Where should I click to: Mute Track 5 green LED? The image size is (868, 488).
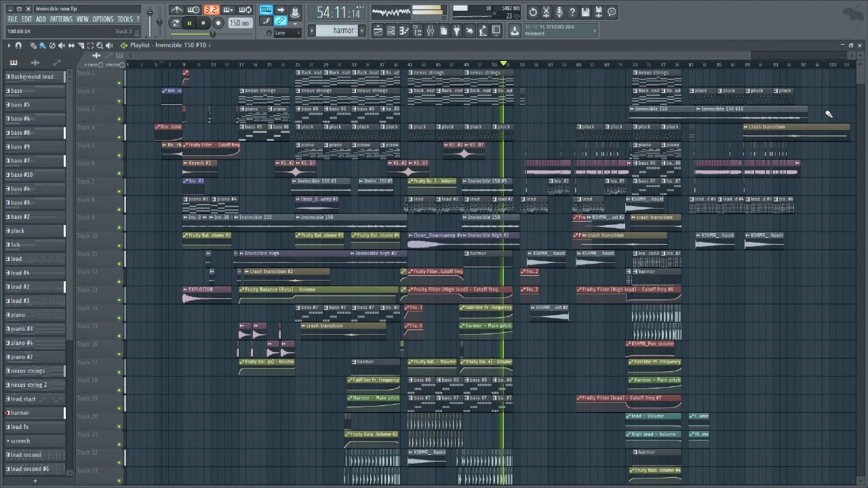point(119,155)
